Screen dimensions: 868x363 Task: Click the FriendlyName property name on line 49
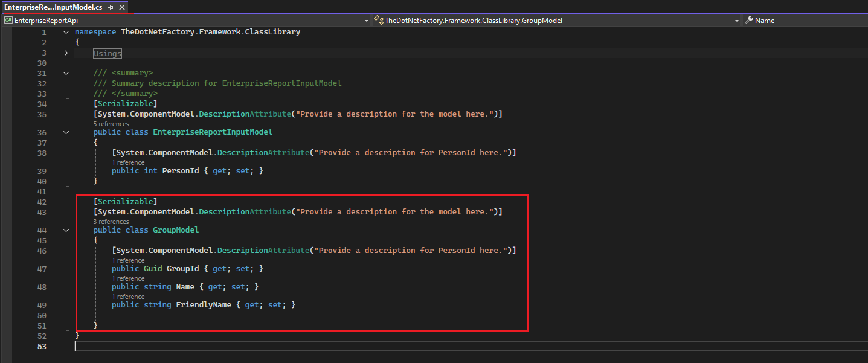point(204,305)
